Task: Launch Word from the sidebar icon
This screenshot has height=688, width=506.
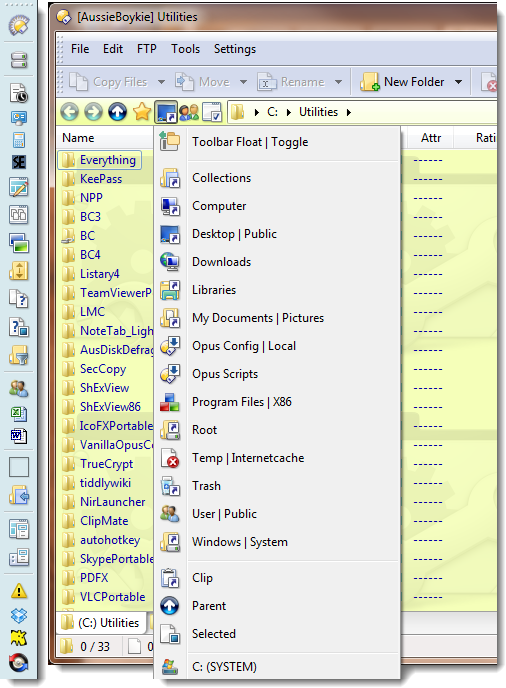Action: pyautogui.click(x=19, y=436)
